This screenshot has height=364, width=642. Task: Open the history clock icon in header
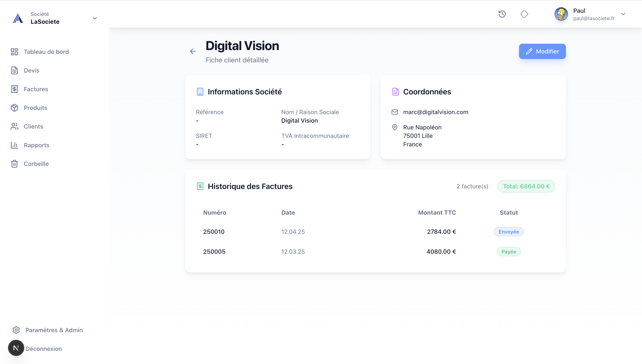pyautogui.click(x=502, y=14)
